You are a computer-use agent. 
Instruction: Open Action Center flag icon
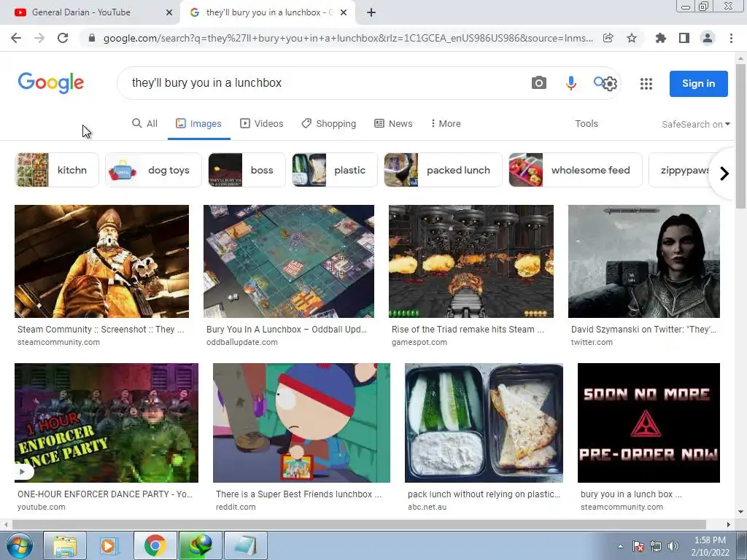[x=638, y=546]
